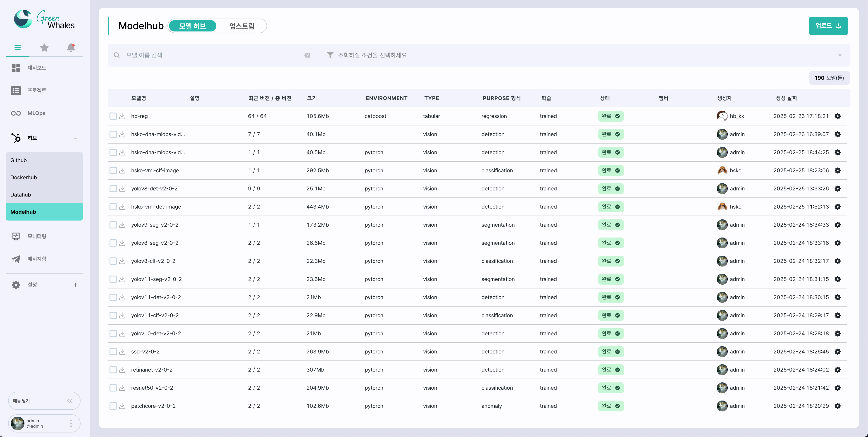
Task: Click the Green Whales logo
Action: coord(44,19)
